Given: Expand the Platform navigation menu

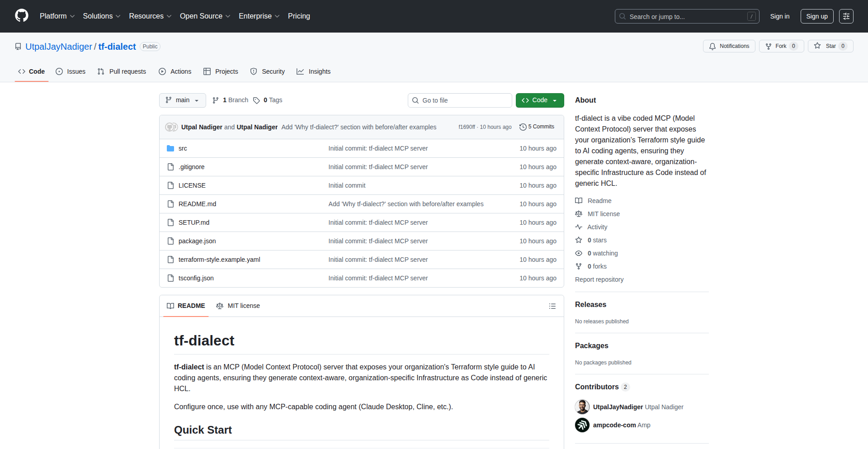Looking at the screenshot, I should (57, 16).
